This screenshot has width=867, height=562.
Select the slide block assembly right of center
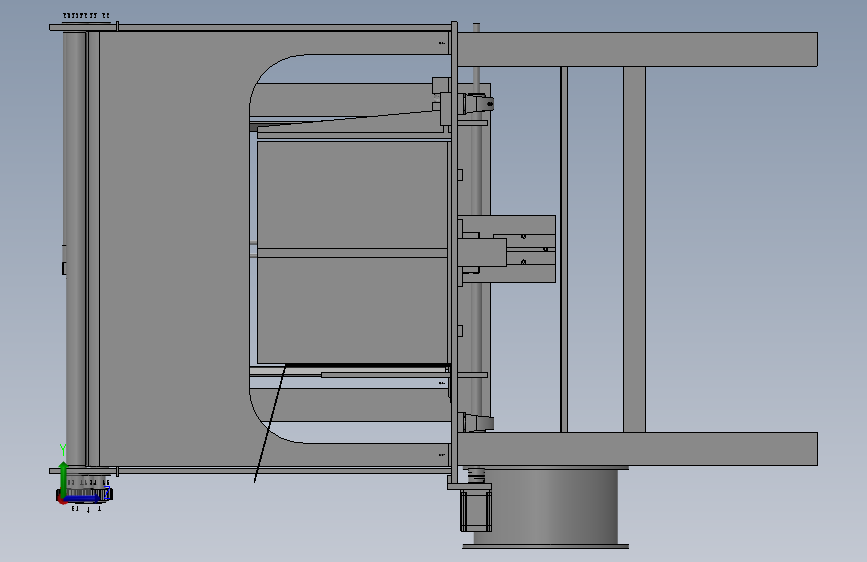506,249
